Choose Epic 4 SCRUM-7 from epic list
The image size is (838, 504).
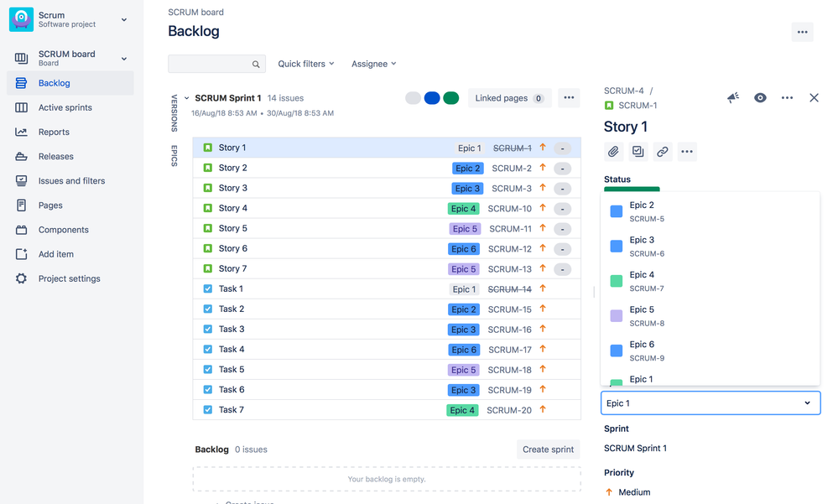(x=710, y=281)
